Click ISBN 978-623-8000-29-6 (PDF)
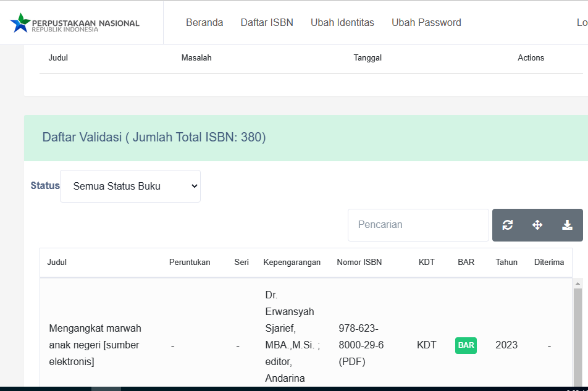 pos(361,345)
